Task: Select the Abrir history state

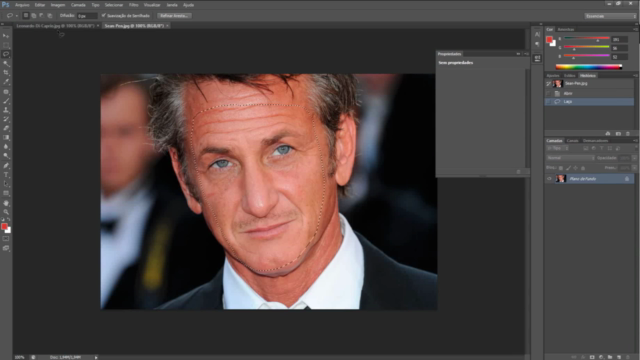Action: (x=589, y=93)
